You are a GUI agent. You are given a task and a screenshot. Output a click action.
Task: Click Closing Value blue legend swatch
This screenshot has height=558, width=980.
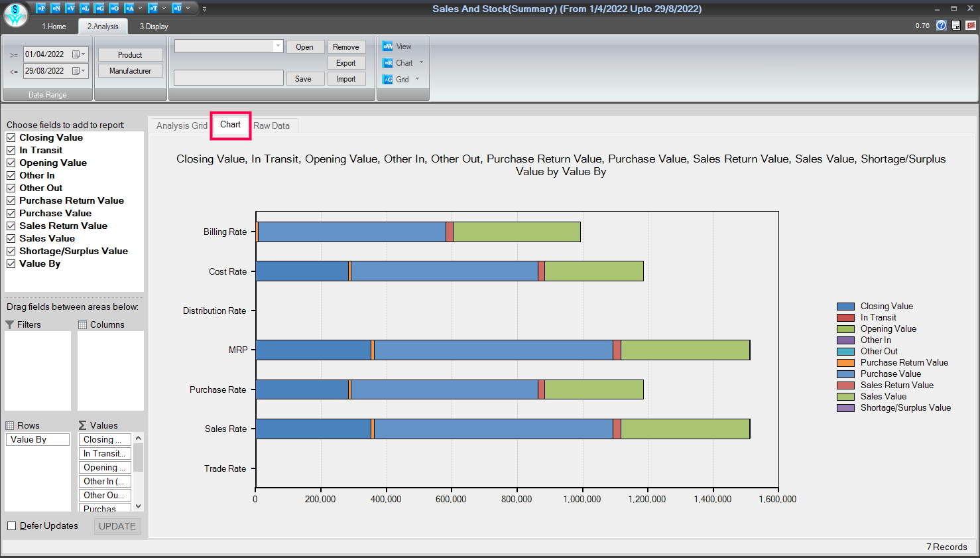click(x=845, y=307)
